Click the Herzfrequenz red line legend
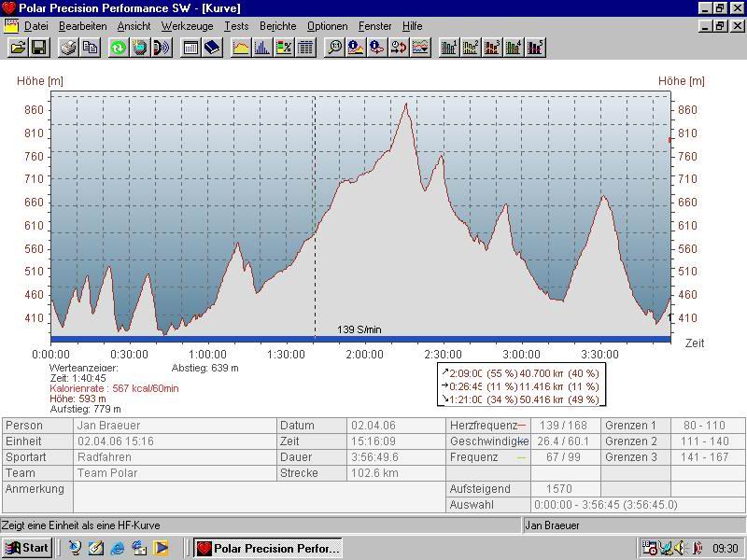 tap(521, 426)
